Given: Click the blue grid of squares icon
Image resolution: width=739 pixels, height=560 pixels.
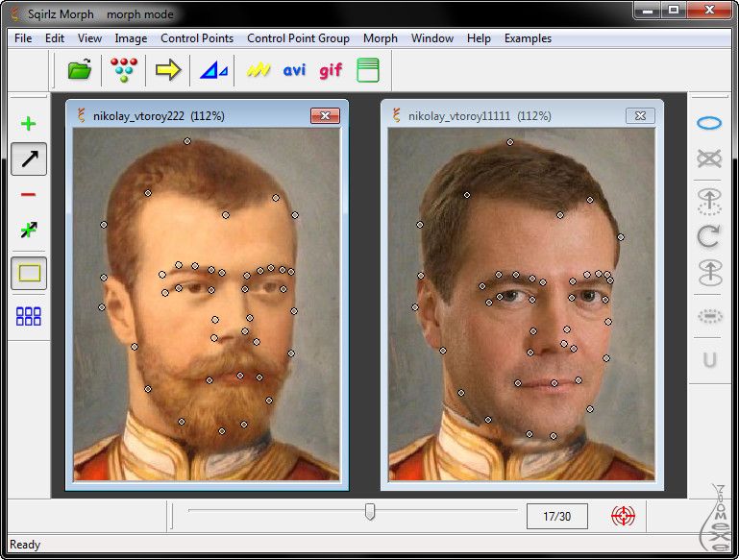Looking at the screenshot, I should click(28, 316).
